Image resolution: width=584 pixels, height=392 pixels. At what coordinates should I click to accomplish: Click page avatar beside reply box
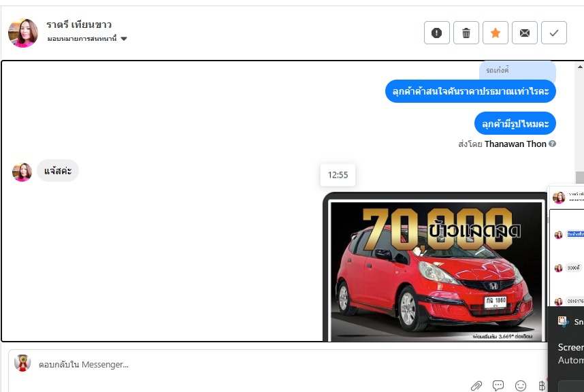coord(22,363)
